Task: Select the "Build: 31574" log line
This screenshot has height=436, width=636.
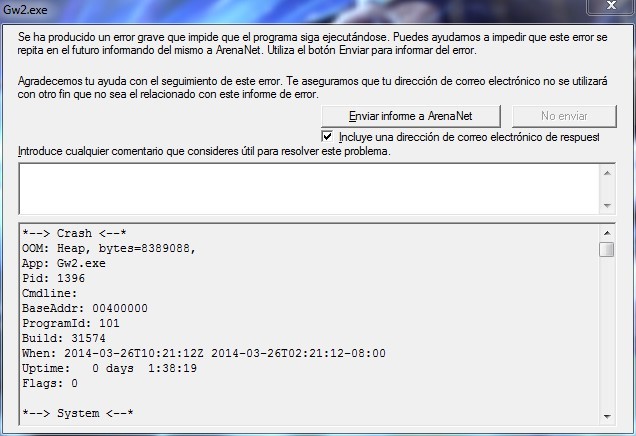Action: coord(64,338)
